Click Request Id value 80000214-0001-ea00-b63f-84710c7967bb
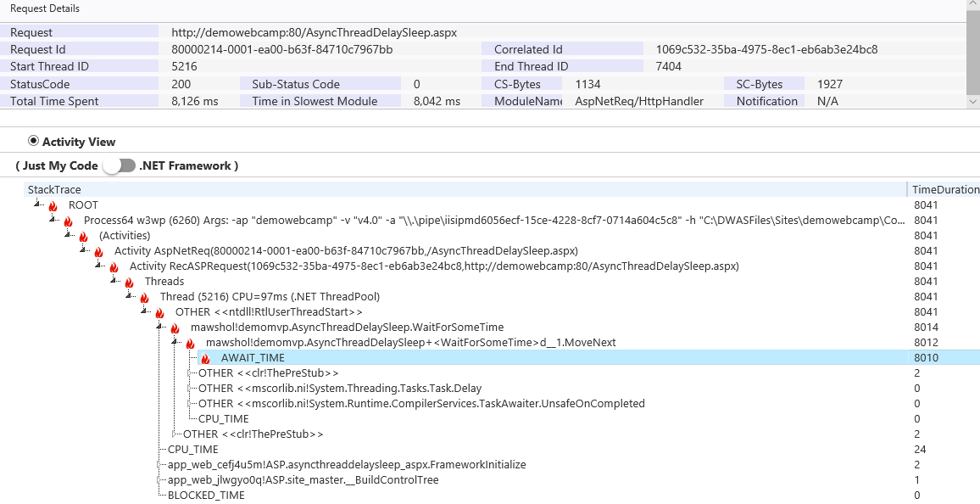Screen dimensions: 980x504 point(281,49)
